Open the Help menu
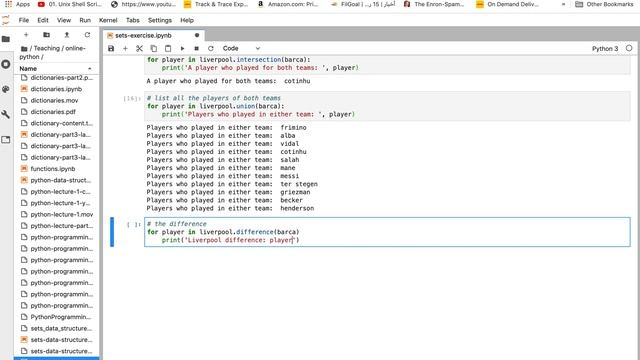 pos(187,20)
